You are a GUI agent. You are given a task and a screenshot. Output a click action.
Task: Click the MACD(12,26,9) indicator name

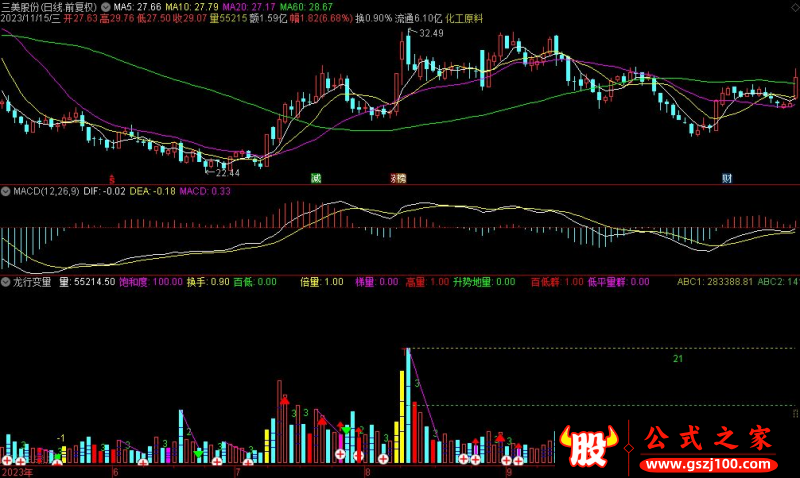46,191
